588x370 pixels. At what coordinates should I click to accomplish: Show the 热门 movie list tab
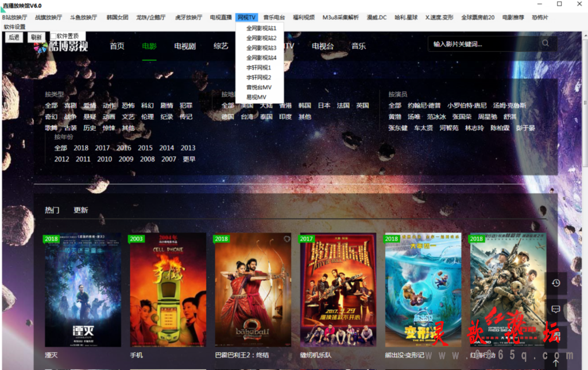[52, 210]
